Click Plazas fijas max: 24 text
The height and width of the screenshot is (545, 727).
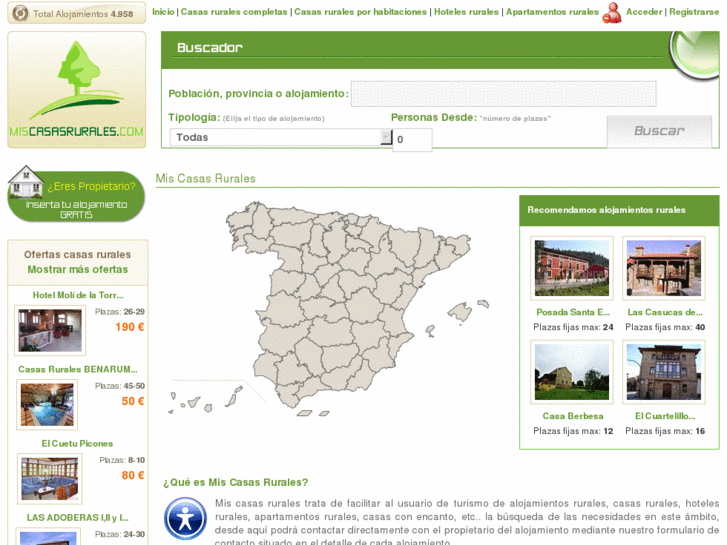[573, 327]
